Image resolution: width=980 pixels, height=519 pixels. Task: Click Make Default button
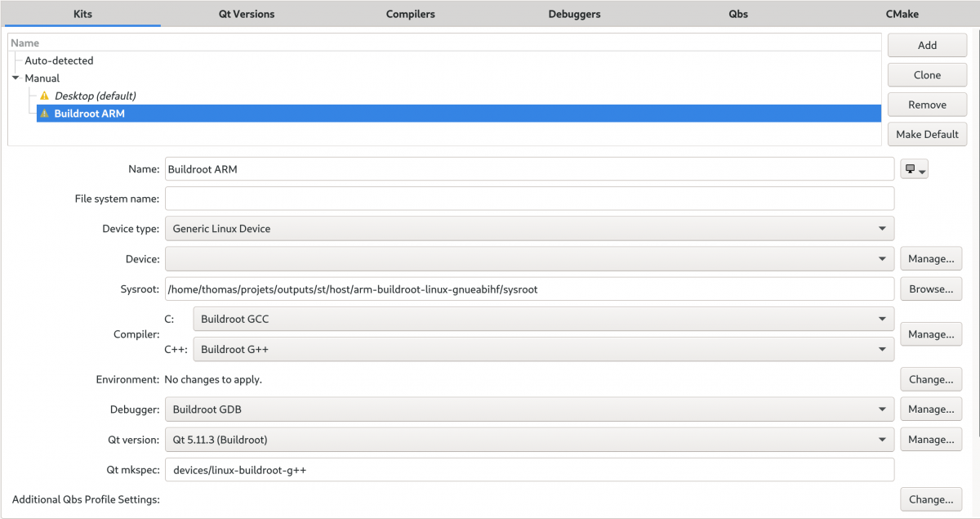927,134
